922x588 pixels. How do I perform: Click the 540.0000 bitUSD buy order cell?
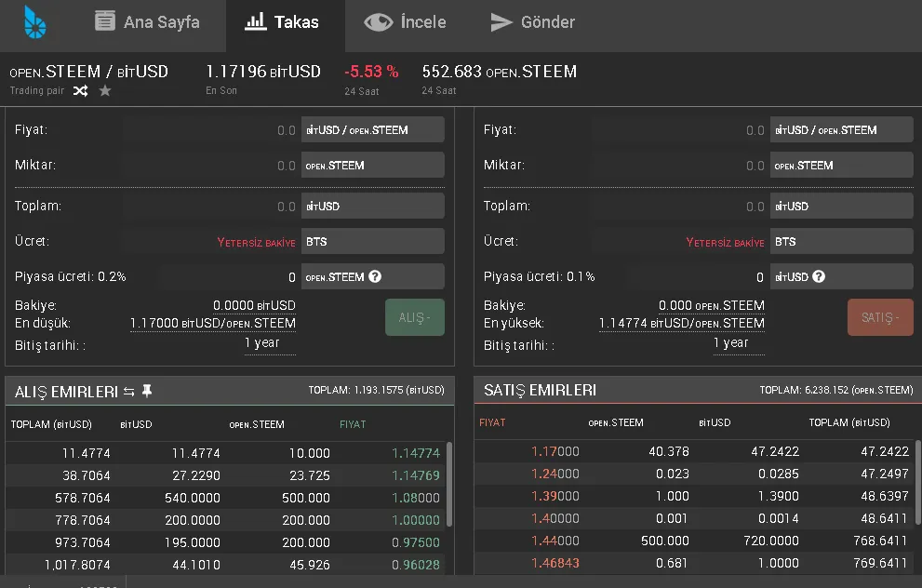pyautogui.click(x=193, y=498)
